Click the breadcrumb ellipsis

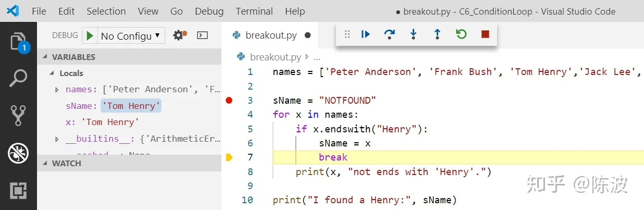click(x=317, y=57)
